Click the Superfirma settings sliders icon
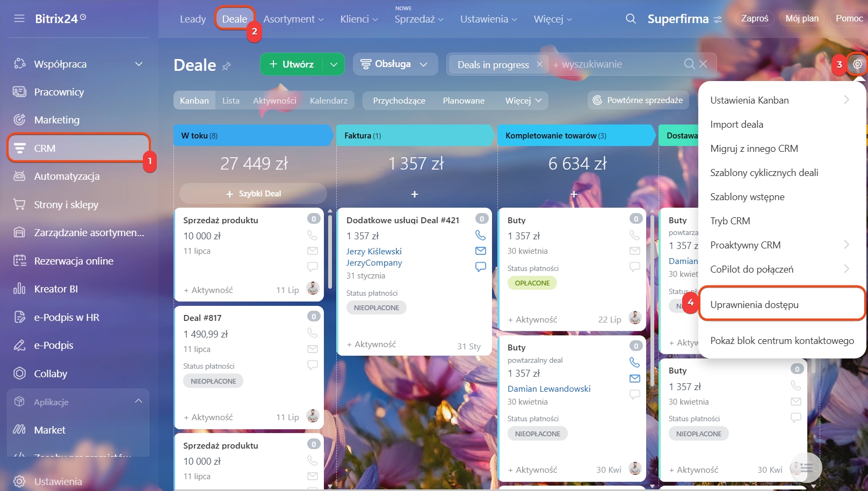 718,19
